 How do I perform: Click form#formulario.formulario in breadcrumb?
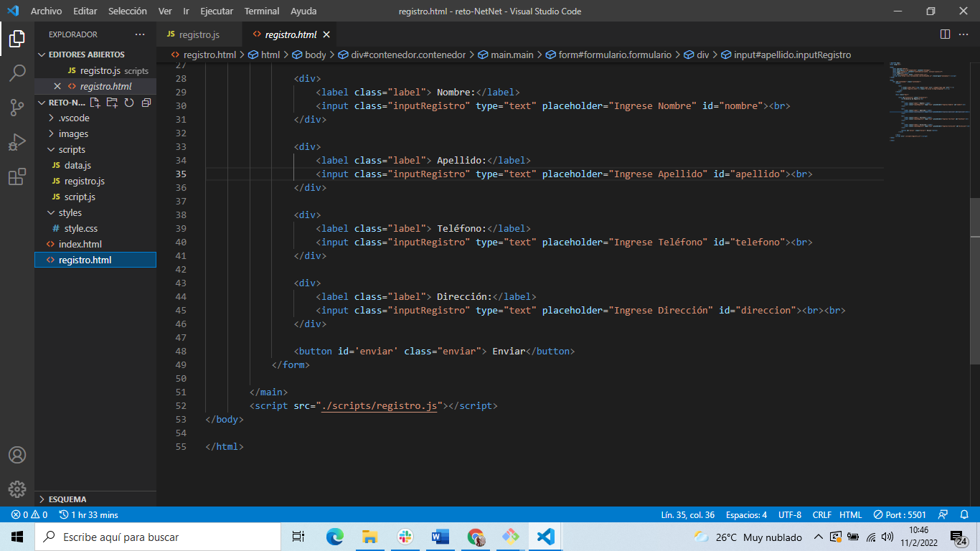click(x=608, y=55)
